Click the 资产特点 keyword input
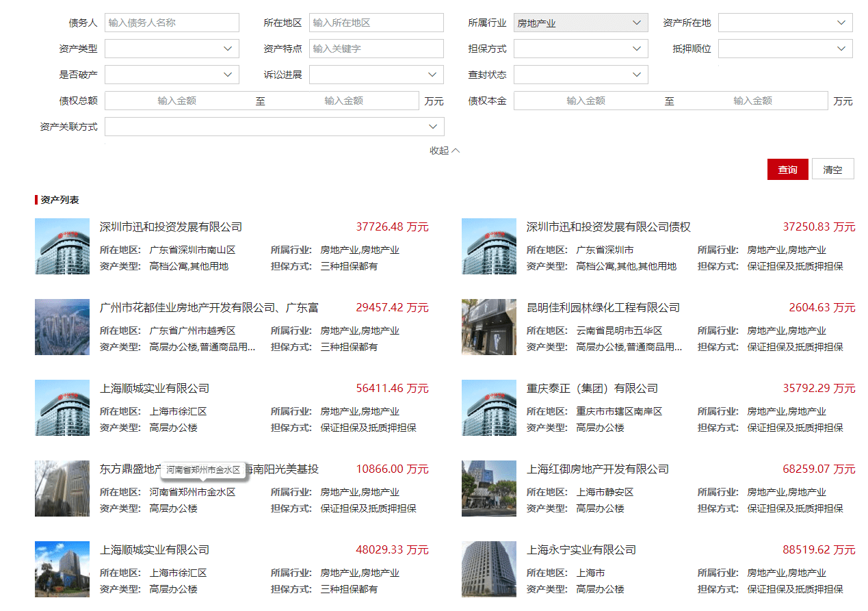Viewport: 868px width, 611px height. (376, 49)
